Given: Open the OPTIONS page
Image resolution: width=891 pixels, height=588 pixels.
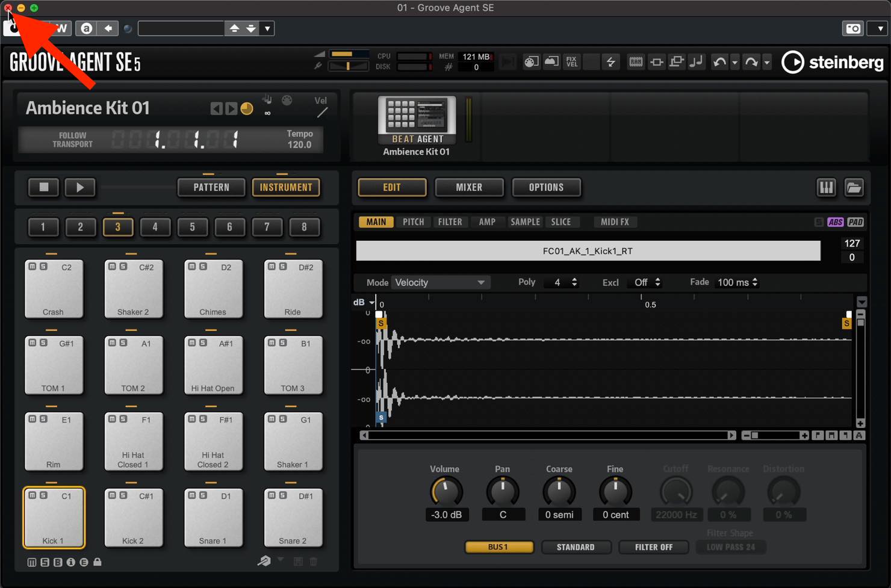Looking at the screenshot, I should [x=546, y=187].
